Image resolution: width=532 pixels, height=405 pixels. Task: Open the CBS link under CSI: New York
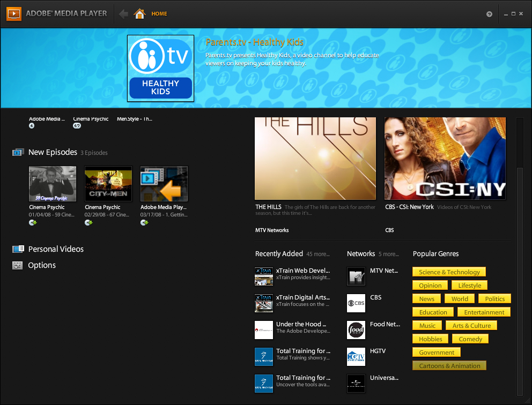point(389,230)
